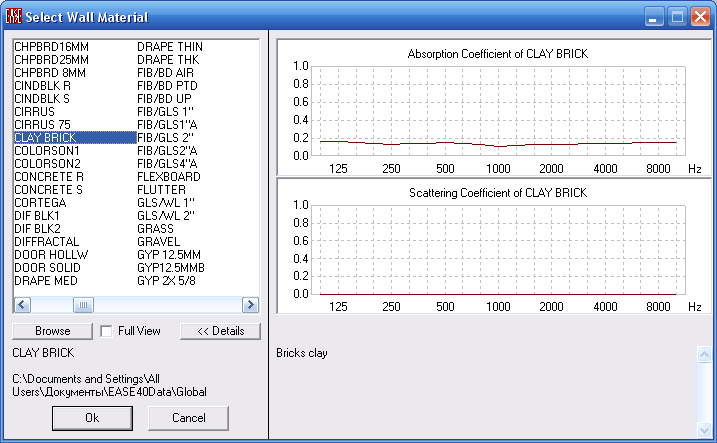This screenshot has height=443, width=717.
Task: Click description box scroll up arrow
Action: (704, 354)
